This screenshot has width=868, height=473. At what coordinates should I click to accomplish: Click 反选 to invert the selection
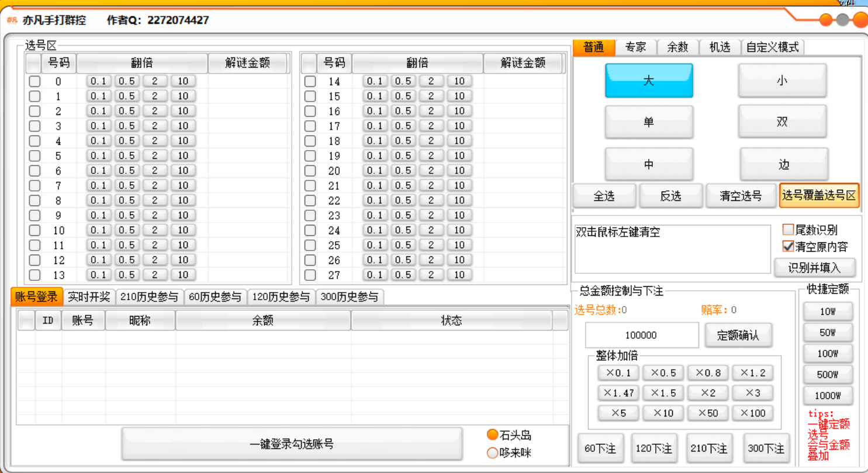(x=671, y=196)
